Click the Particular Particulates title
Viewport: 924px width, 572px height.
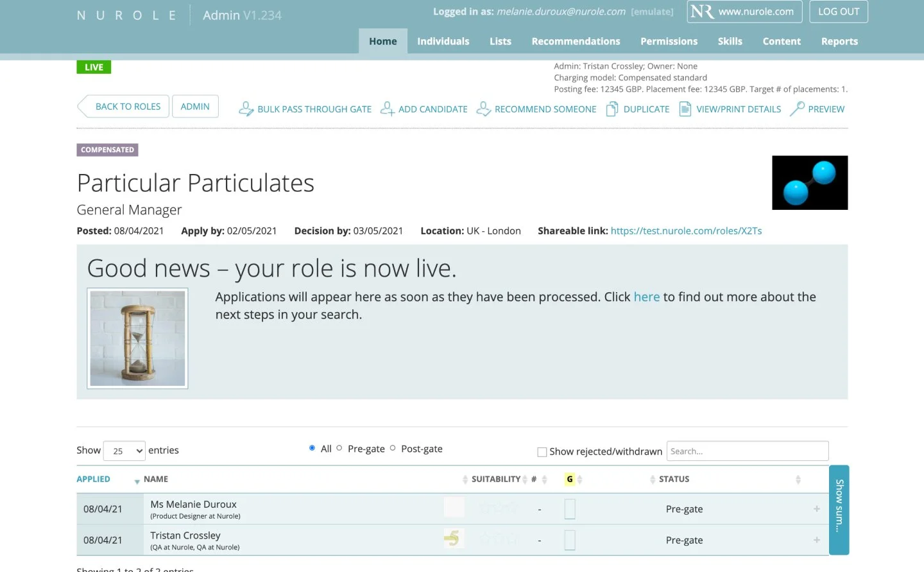point(195,183)
